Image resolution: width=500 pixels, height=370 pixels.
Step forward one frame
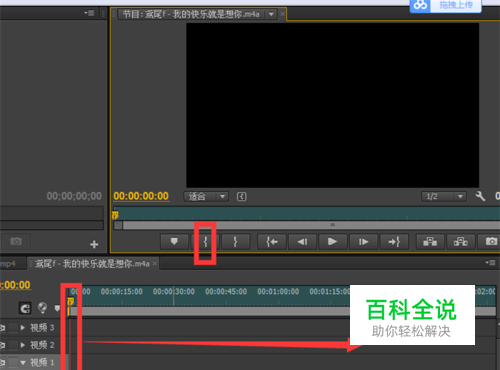[363, 241]
